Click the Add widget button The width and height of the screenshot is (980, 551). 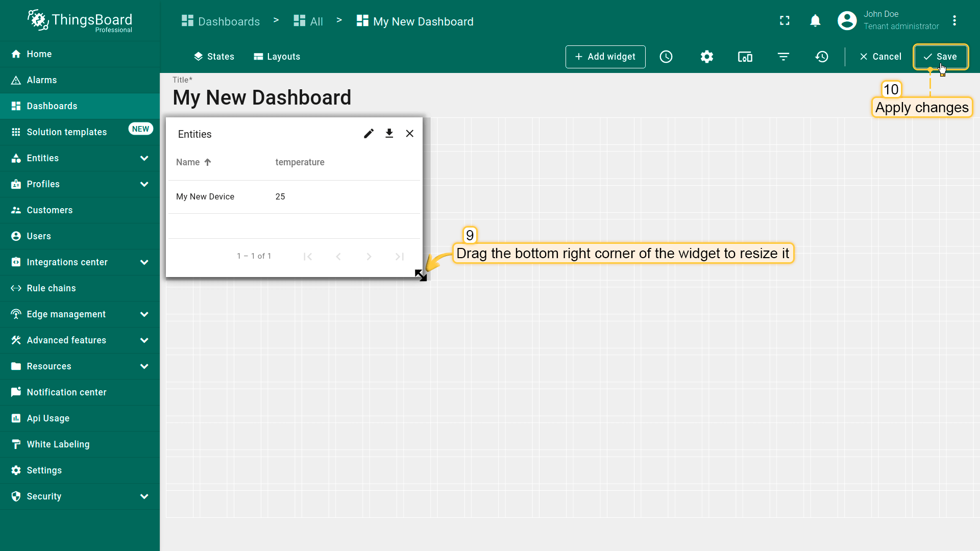click(605, 57)
